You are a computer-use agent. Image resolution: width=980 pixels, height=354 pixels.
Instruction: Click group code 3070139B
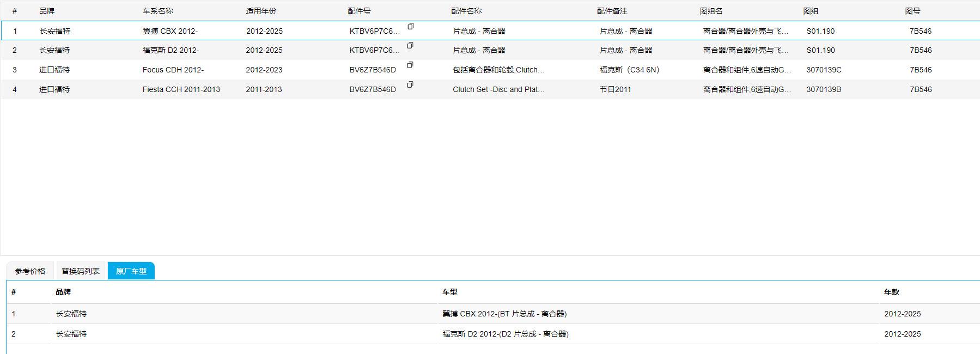pyautogui.click(x=824, y=89)
